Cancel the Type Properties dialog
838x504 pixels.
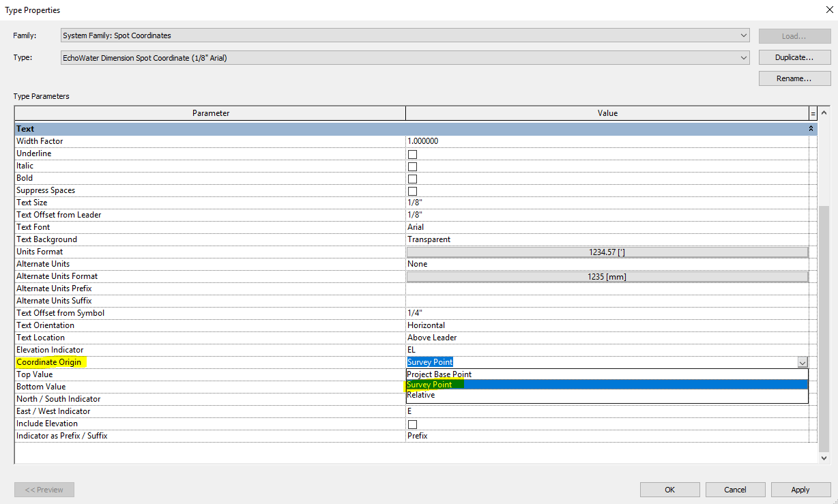point(735,489)
